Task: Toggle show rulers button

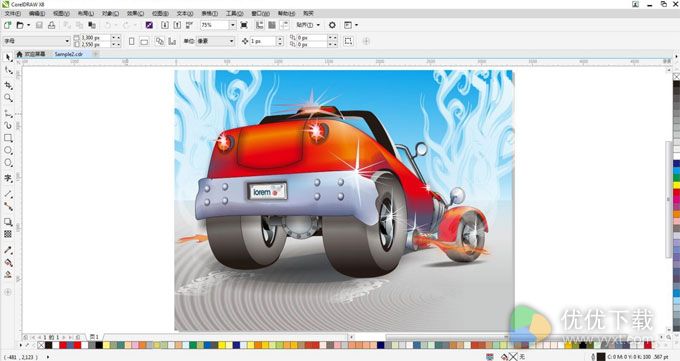Action: [259, 25]
